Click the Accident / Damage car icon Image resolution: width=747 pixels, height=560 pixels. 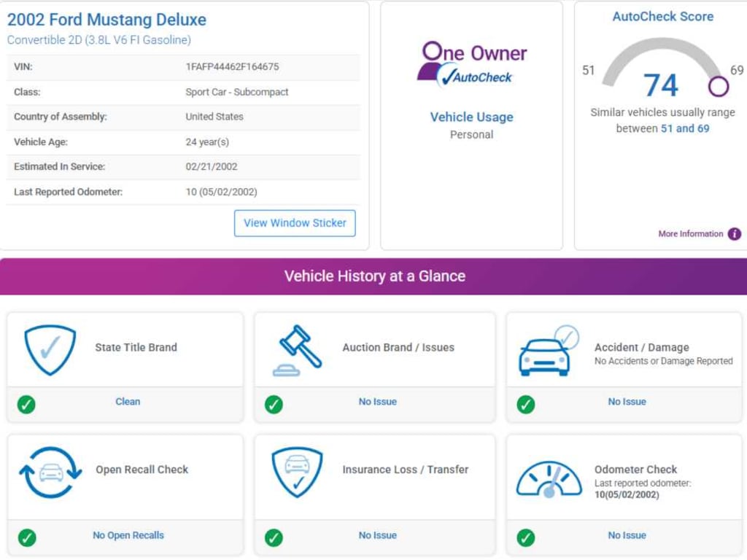[547, 351]
